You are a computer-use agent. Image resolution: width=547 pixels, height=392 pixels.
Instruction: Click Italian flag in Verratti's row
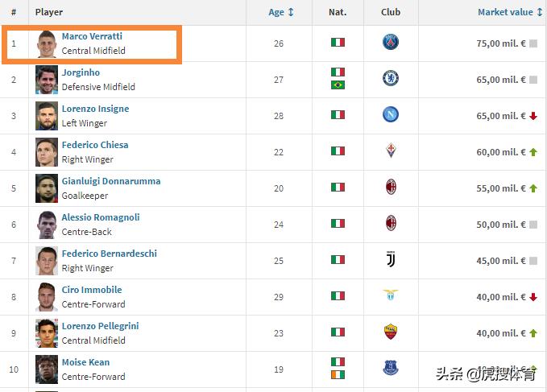[x=338, y=43]
